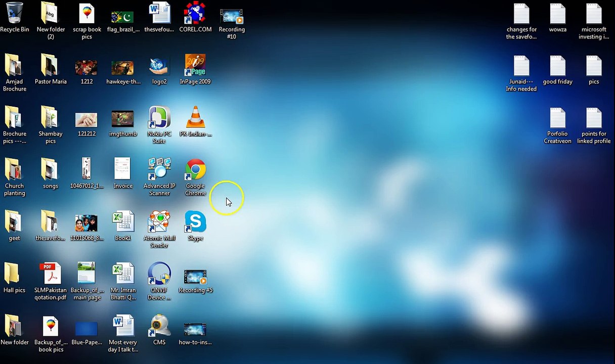
Task: Open the Shambay pics folder
Action: 50,118
